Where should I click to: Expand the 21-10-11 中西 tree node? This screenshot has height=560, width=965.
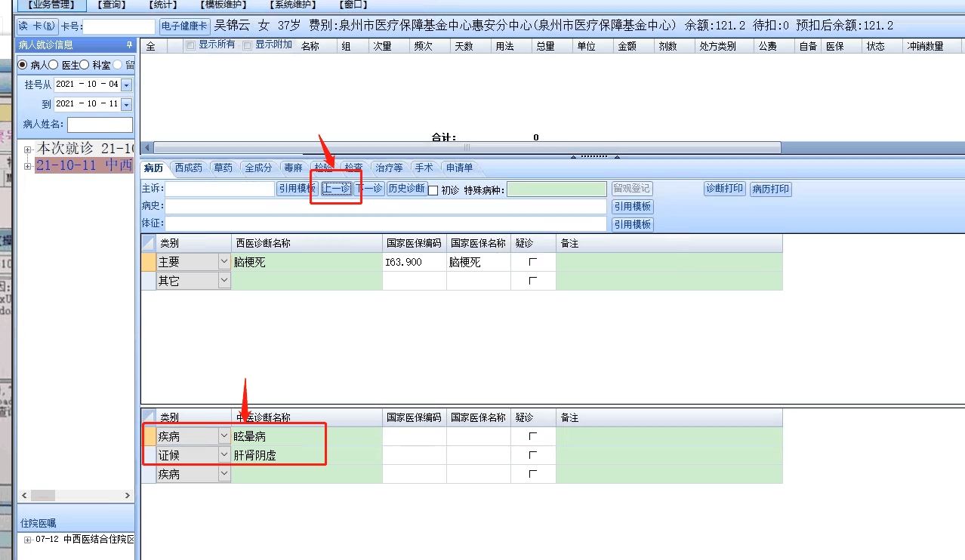pyautogui.click(x=28, y=166)
